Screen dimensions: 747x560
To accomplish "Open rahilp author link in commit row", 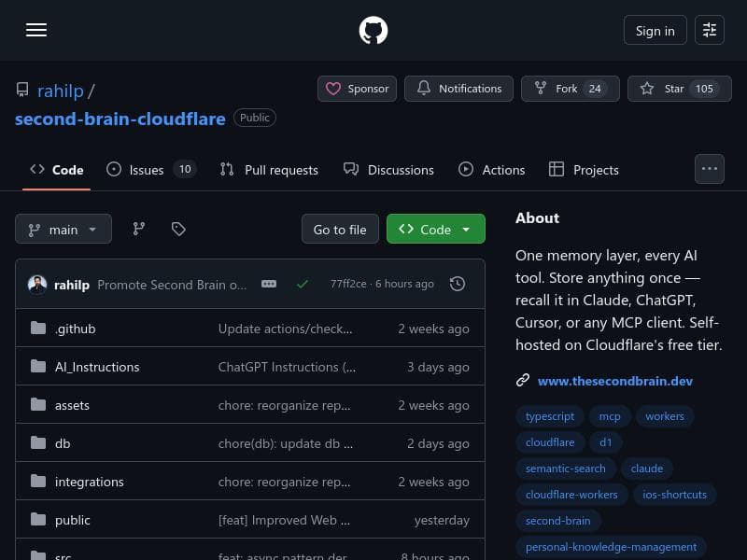I will [x=72, y=285].
